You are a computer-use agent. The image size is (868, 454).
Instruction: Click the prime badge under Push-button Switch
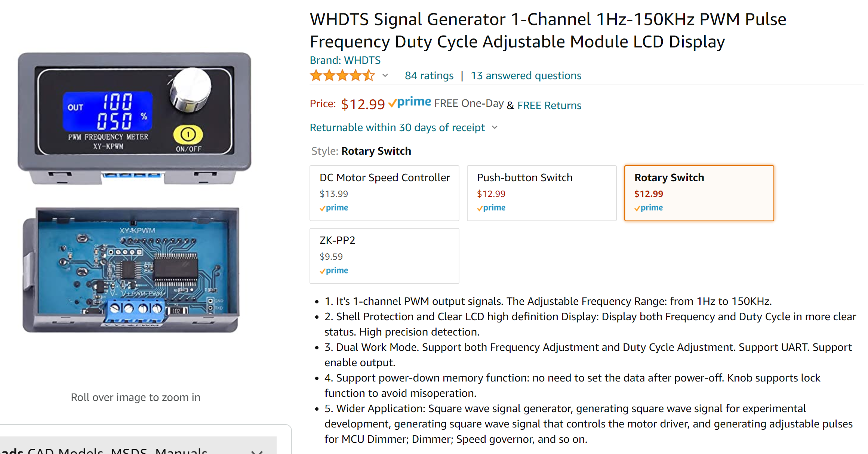tap(491, 208)
